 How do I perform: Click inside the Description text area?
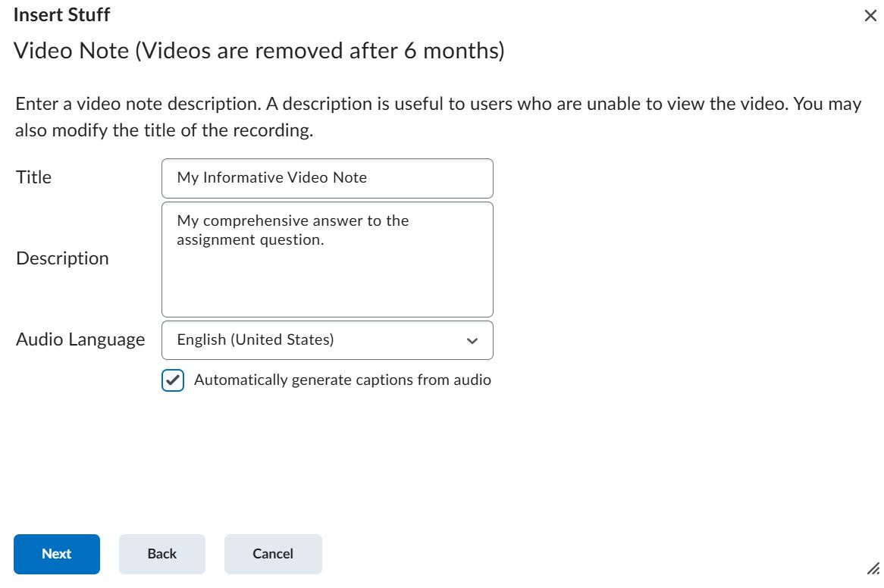click(327, 280)
